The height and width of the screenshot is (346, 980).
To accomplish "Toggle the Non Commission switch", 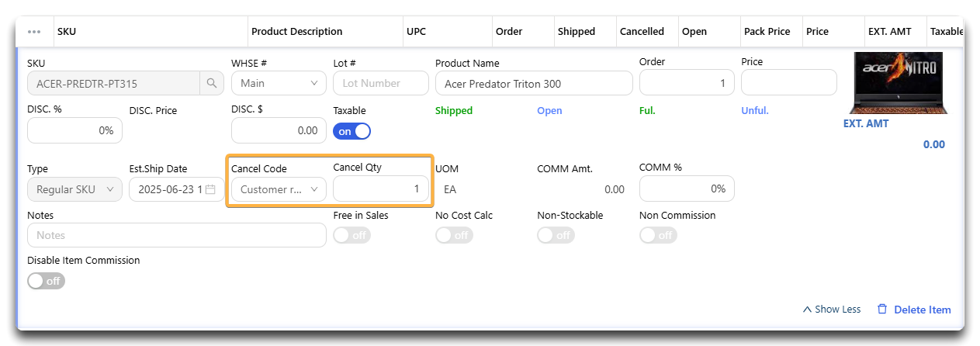I will pos(658,235).
